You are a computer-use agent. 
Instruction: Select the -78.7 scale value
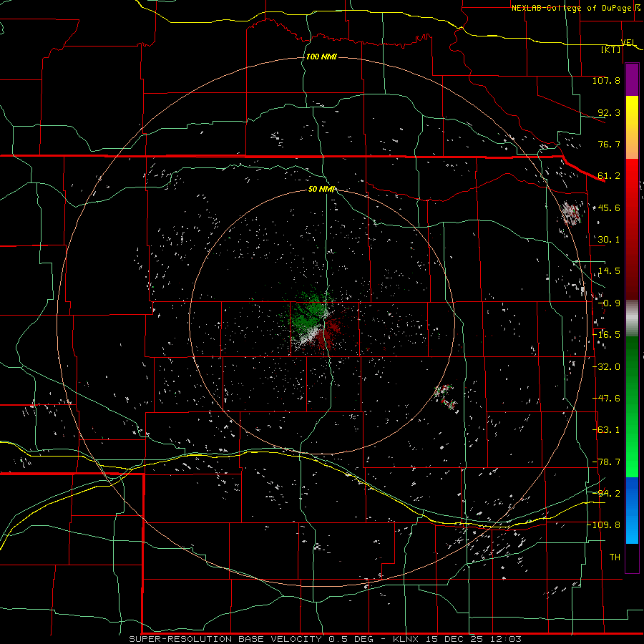pyautogui.click(x=606, y=462)
